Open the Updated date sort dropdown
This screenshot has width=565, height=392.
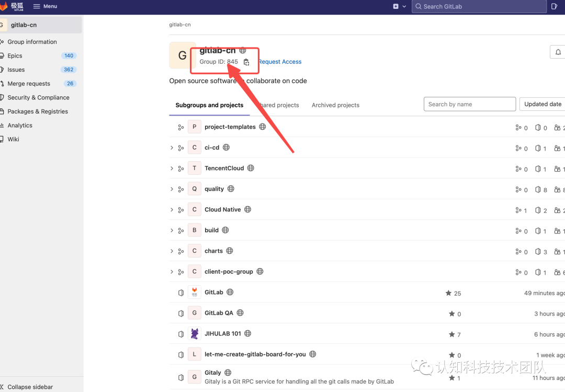coord(542,104)
